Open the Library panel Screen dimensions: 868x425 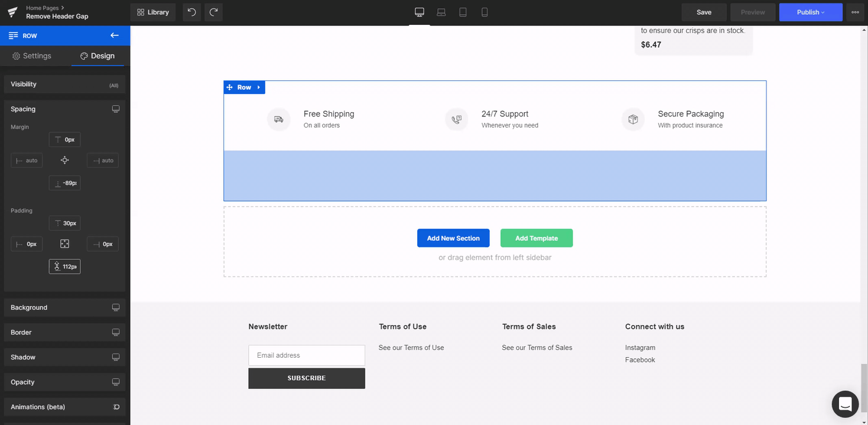pyautogui.click(x=153, y=12)
